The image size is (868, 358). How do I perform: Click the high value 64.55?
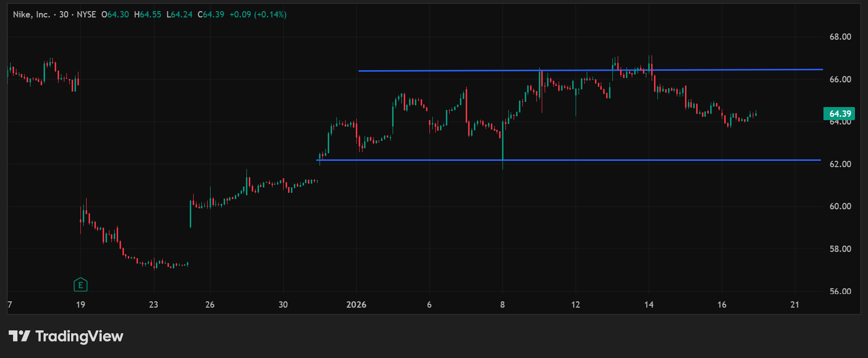[151, 15]
